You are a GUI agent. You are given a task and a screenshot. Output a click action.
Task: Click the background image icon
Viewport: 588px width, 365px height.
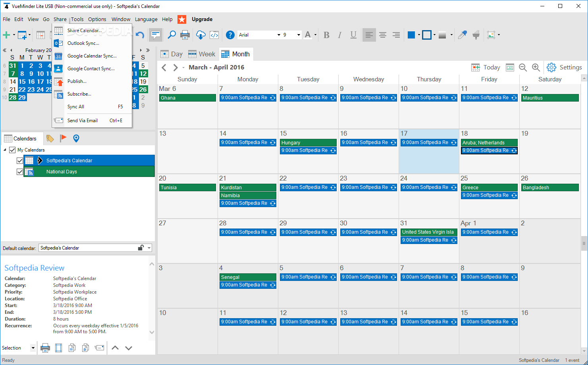click(x=492, y=35)
